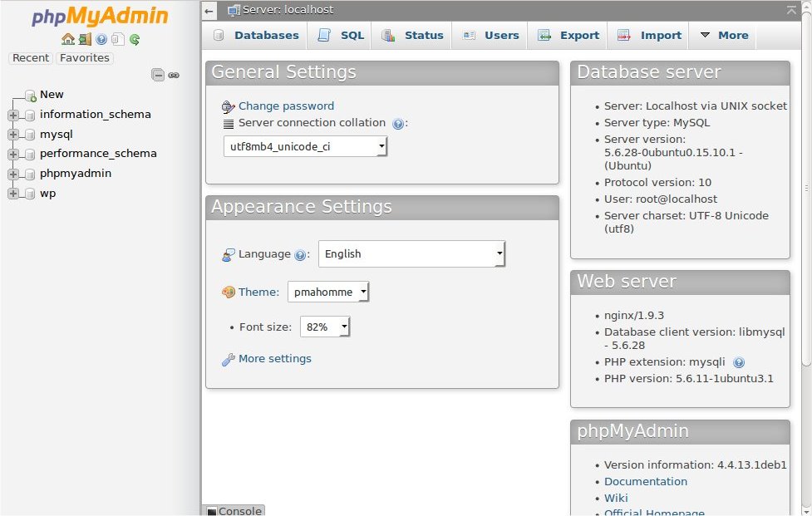Click the phpMyAdmin home icon
The width and height of the screenshot is (812, 516).
click(68, 39)
